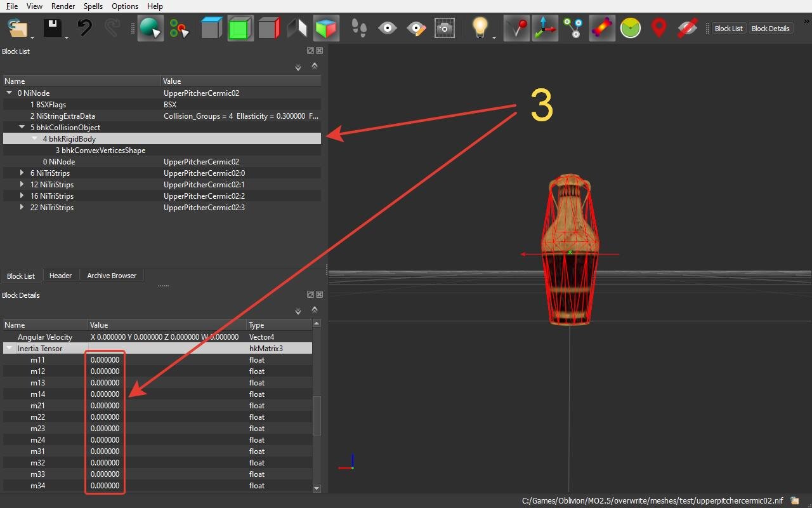Collapse the Inertia Tensor row
The image size is (812, 508).
tap(10, 349)
